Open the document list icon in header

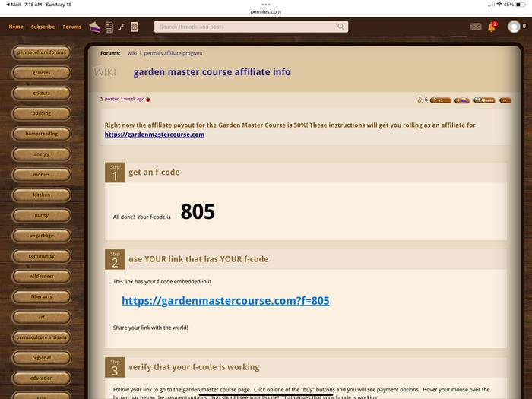click(109, 27)
